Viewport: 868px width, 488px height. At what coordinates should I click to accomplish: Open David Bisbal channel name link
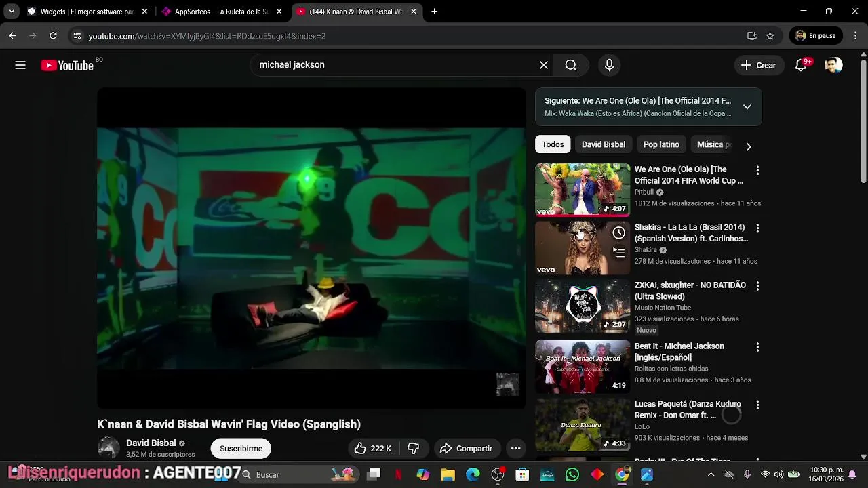(x=151, y=443)
